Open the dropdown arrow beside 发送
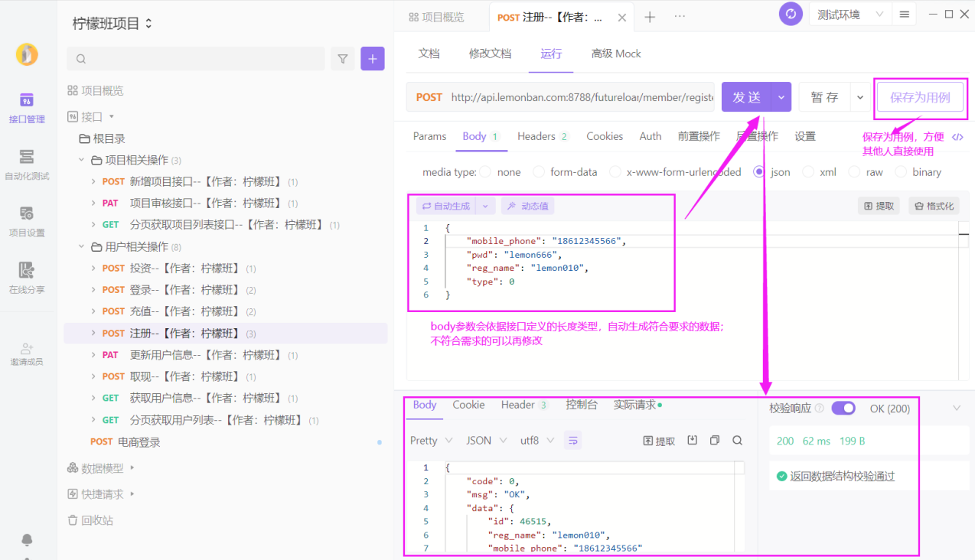The width and height of the screenshot is (975, 560). pos(781,97)
